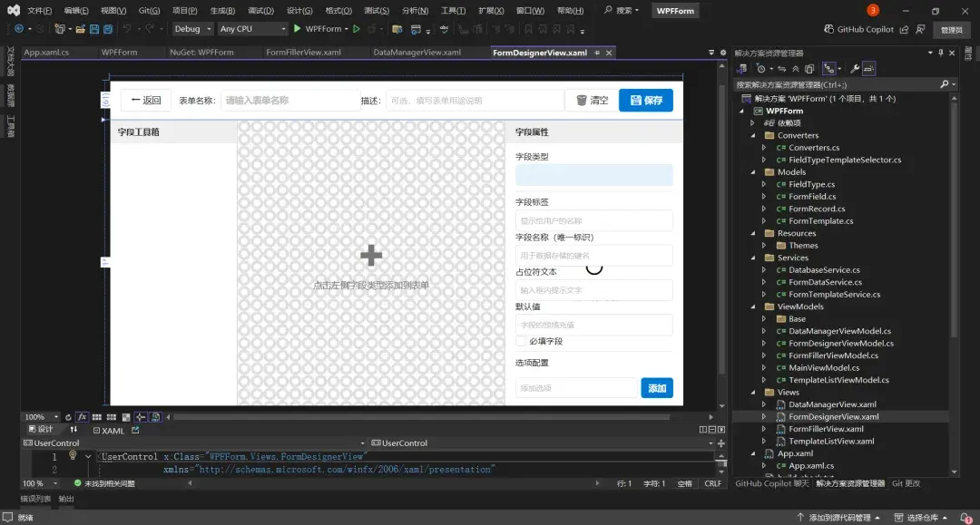This screenshot has width=980, height=525.
Task: Collapse the ViewModels folder
Action: 753,306
